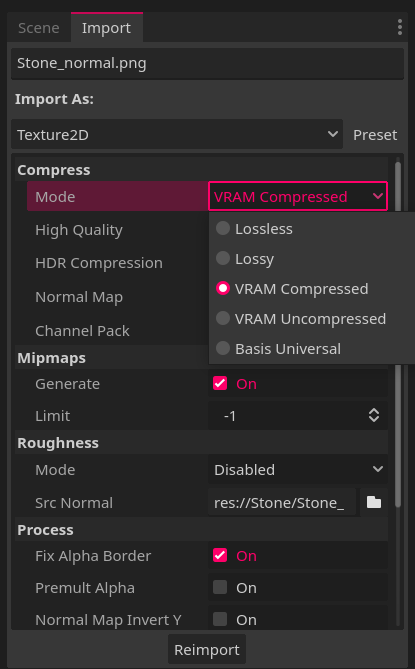The image size is (415, 669).
Task: Switch to the Scene tab
Action: point(39,28)
